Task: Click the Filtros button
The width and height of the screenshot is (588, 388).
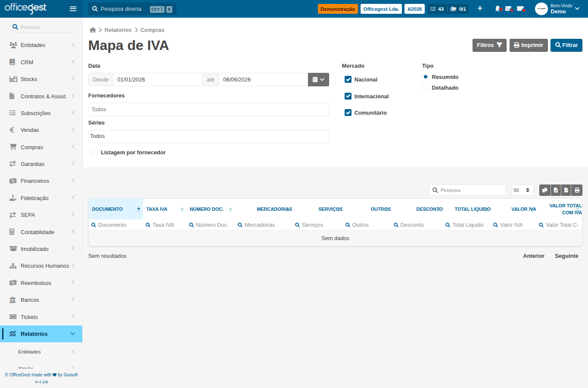Action: pos(489,45)
